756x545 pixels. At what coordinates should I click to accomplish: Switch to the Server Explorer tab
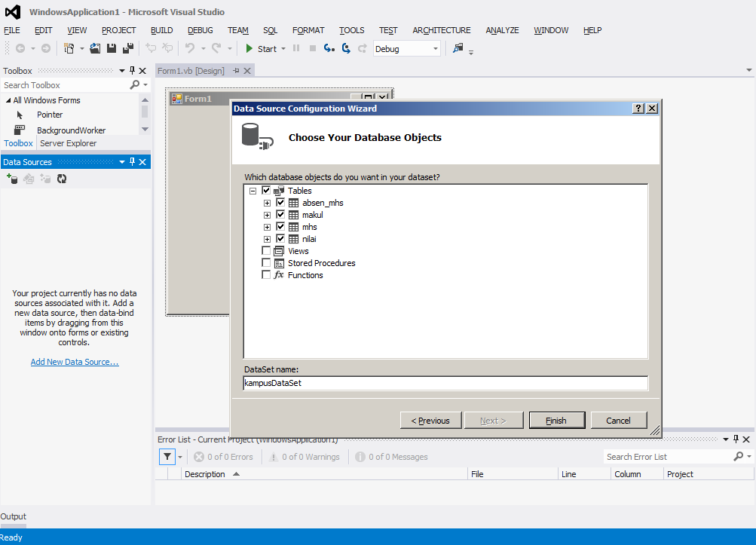tap(69, 143)
